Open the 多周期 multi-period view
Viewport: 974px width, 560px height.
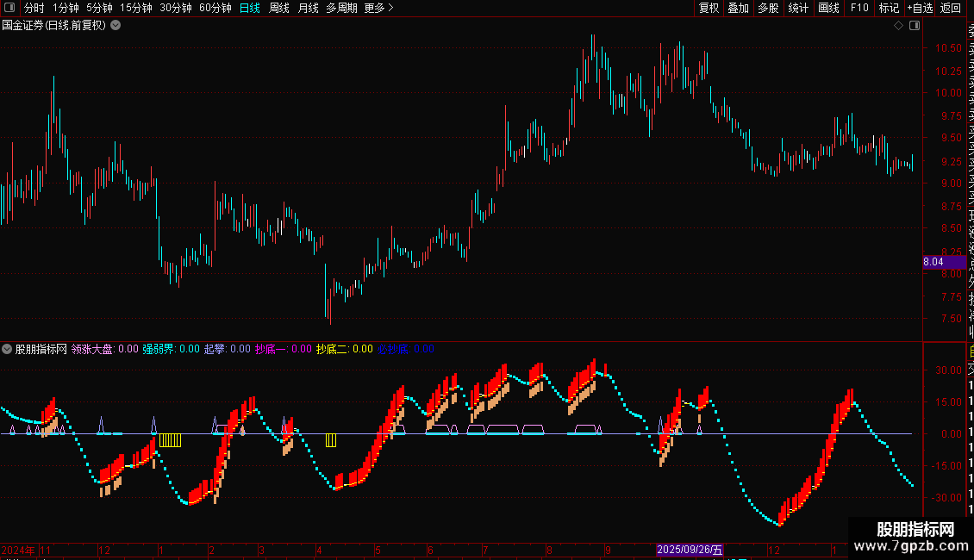[341, 8]
